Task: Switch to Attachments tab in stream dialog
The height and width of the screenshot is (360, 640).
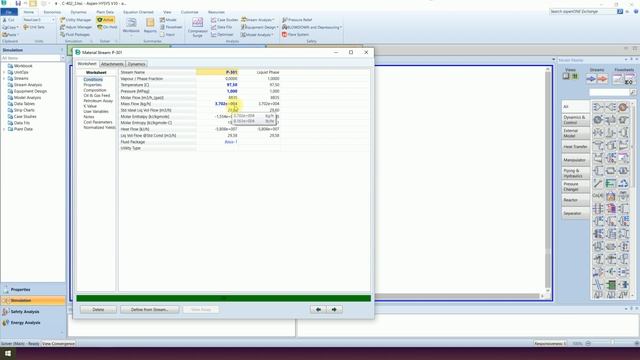Action: tap(112, 64)
